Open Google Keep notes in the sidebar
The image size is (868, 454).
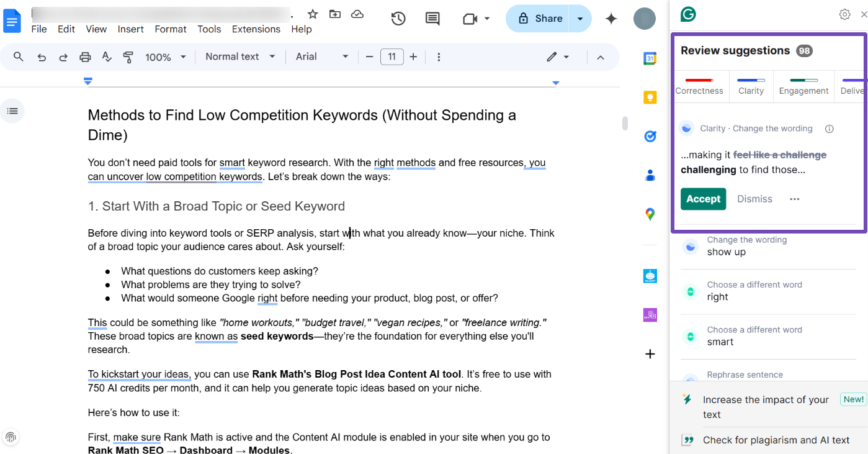point(650,97)
